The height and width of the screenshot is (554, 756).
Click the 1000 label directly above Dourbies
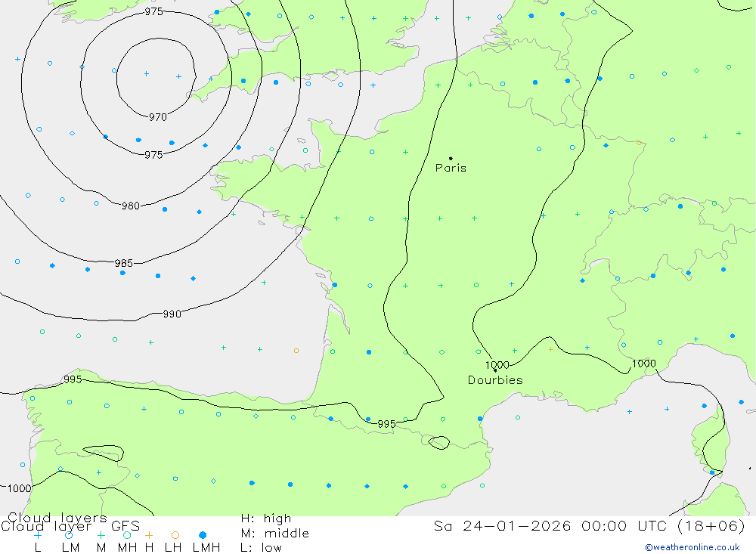497,365
